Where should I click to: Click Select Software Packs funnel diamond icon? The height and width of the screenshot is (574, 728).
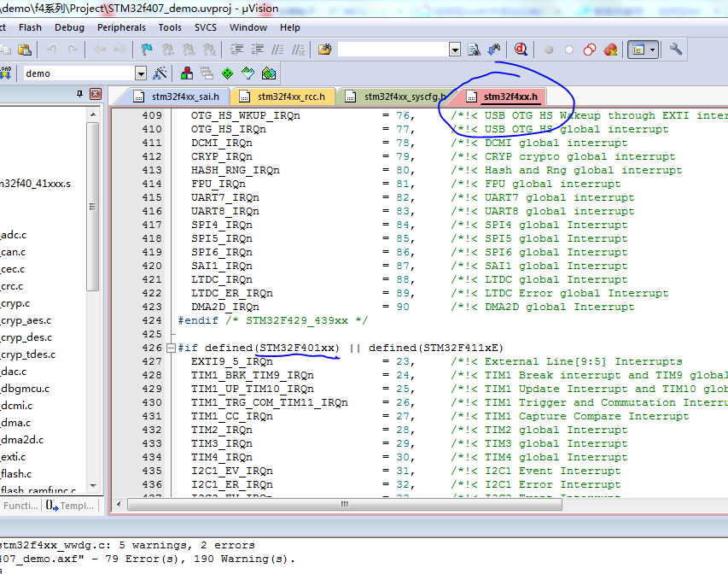(x=248, y=73)
